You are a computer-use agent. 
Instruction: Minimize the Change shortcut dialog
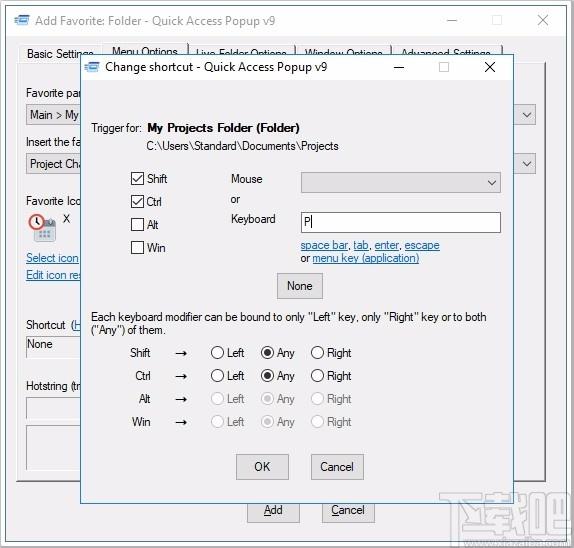click(399, 67)
